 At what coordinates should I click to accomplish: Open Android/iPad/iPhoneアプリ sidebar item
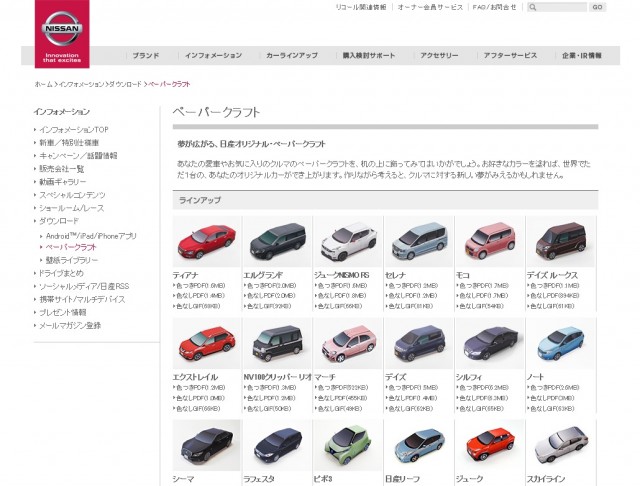pyautogui.click(x=91, y=236)
